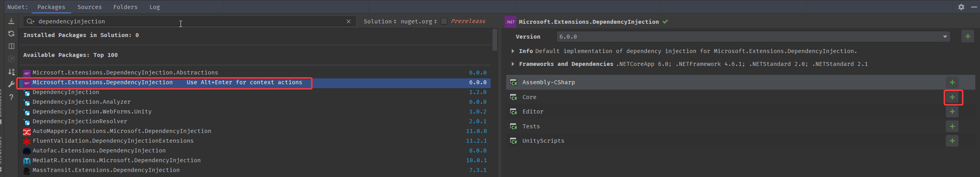Clear the search field with X icon
The image size is (980, 177).
coord(348,21)
